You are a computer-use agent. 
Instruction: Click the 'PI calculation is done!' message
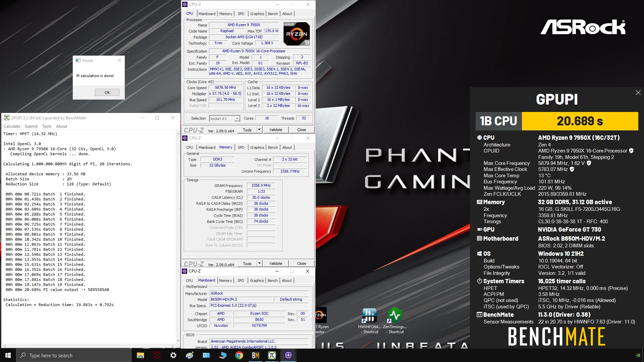pos(95,76)
